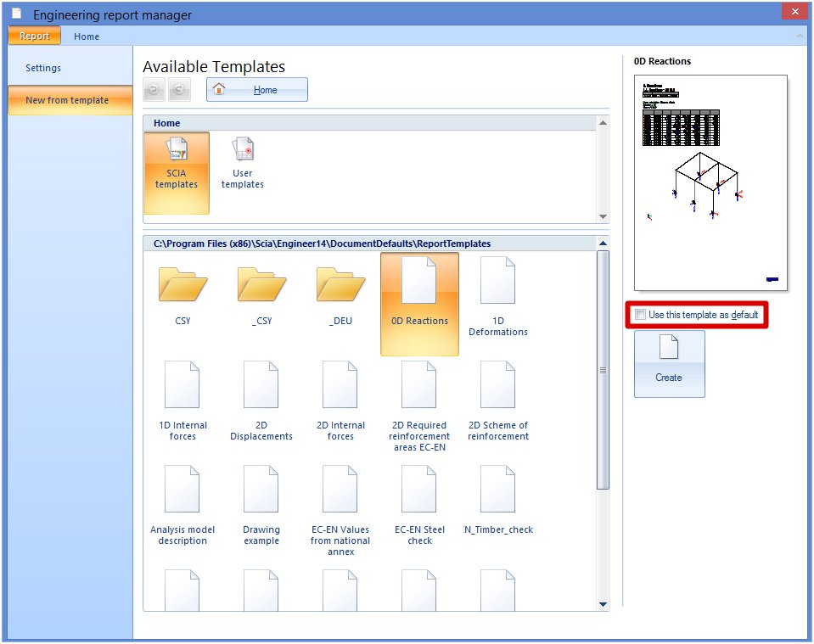Select the 2D Displacements template
This screenshot has width=814, height=644.
(261, 401)
